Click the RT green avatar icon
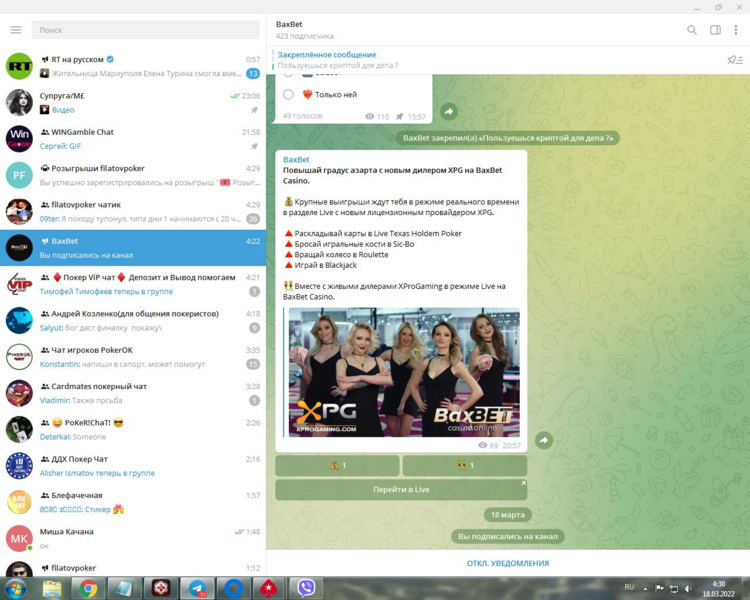Viewport: 750px width, 600px height. (19, 66)
